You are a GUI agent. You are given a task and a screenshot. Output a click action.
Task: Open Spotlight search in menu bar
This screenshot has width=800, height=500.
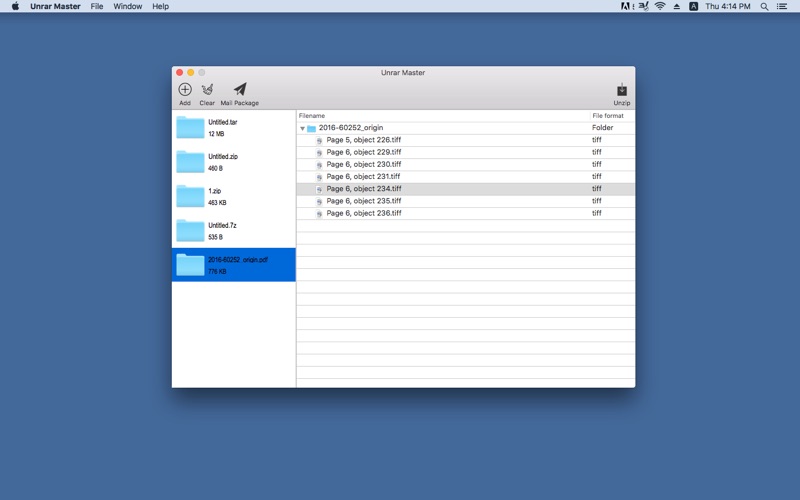click(x=764, y=6)
